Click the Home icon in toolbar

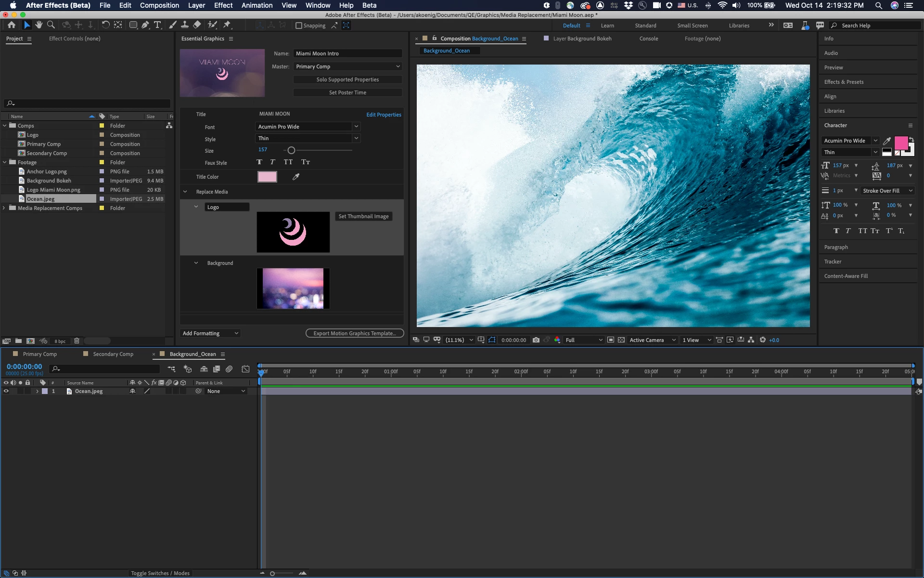click(x=12, y=25)
